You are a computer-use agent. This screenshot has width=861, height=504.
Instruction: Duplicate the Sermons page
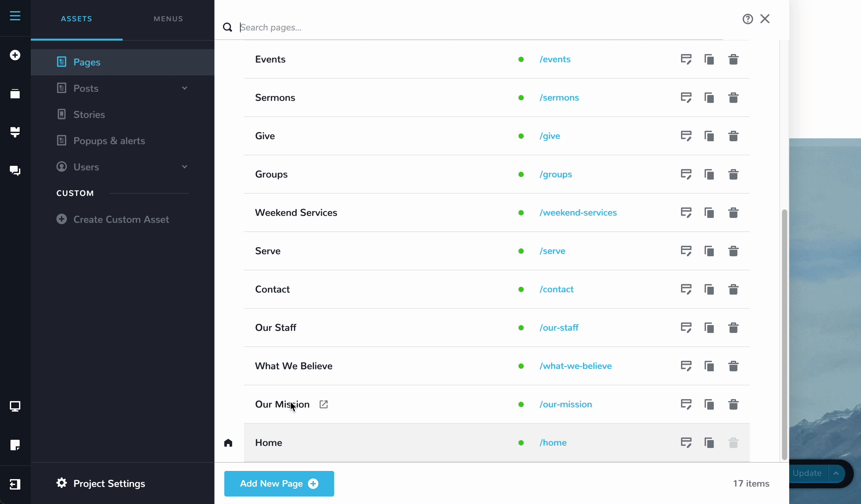[x=709, y=98]
